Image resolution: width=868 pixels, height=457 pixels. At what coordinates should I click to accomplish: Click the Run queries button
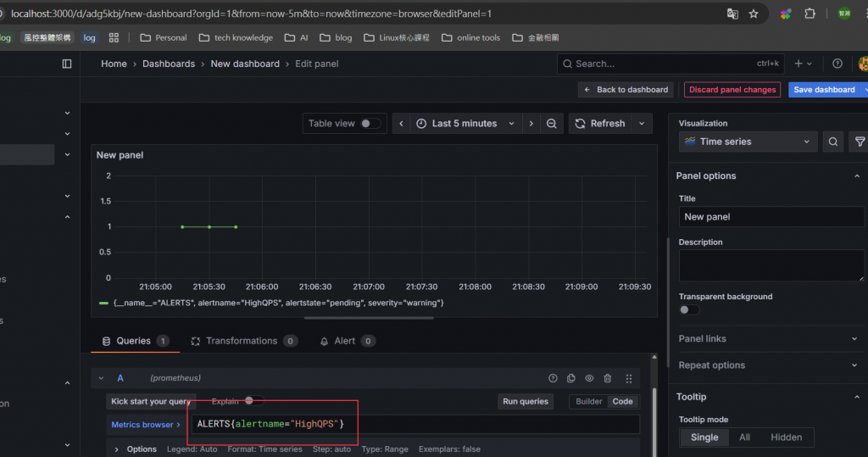click(x=526, y=402)
